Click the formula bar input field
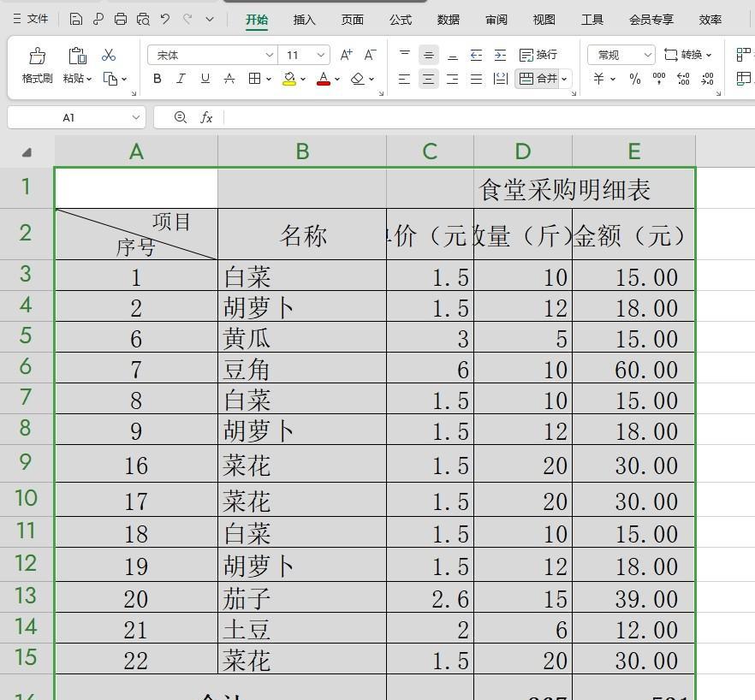Image resolution: width=755 pixels, height=700 pixels. click(489, 117)
